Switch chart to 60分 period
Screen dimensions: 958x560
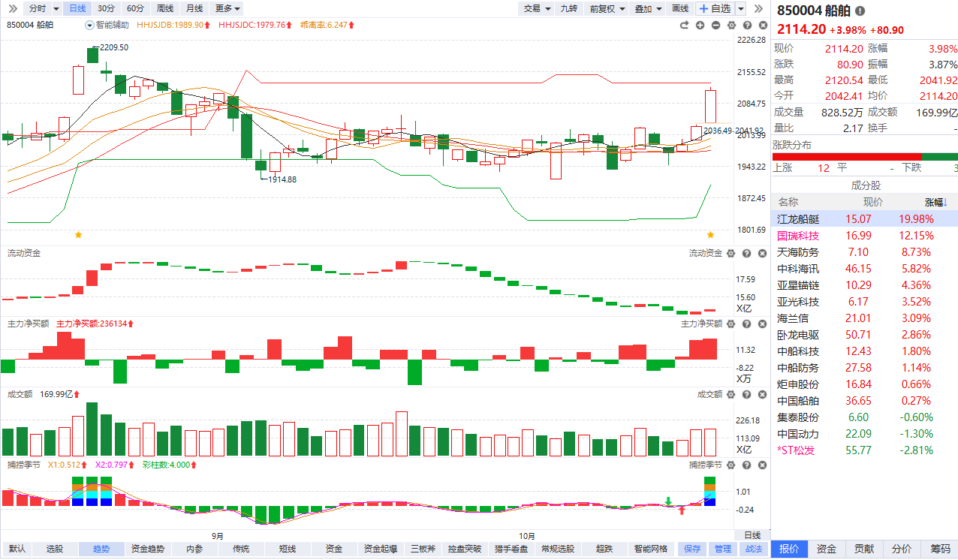tap(135, 8)
